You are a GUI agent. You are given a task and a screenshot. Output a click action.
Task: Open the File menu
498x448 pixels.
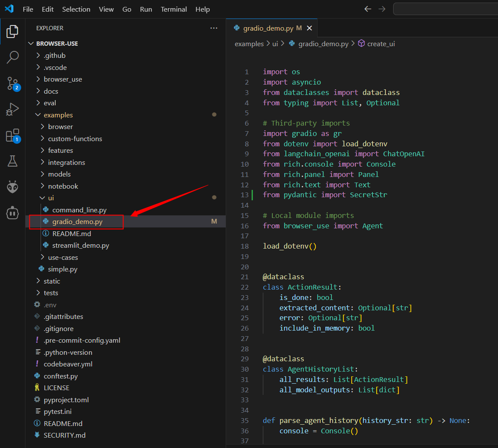click(x=28, y=9)
